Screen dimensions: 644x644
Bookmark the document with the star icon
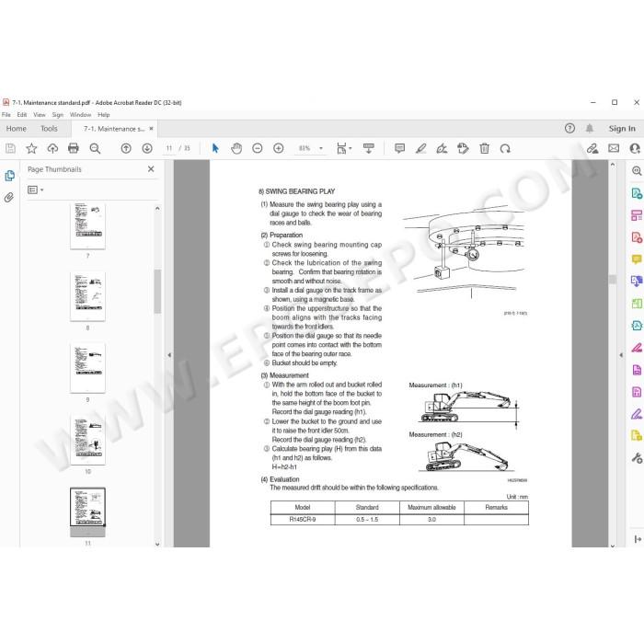31,148
